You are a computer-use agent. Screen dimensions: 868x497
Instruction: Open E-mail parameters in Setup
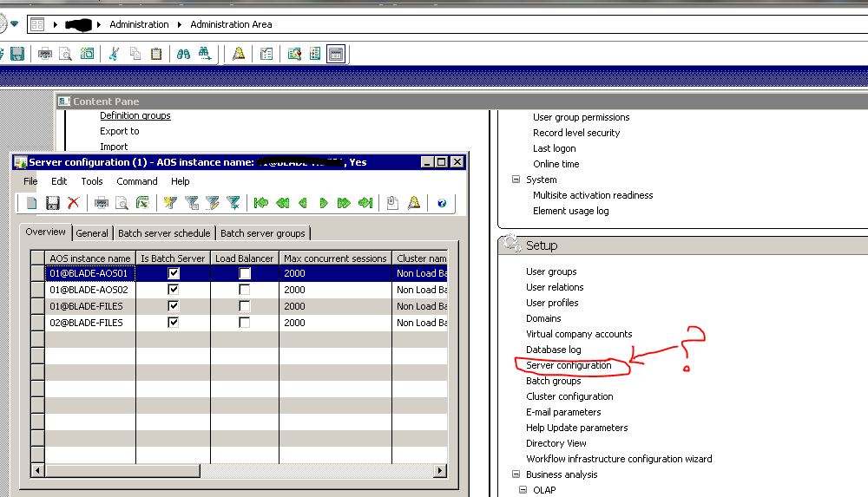[562, 412]
